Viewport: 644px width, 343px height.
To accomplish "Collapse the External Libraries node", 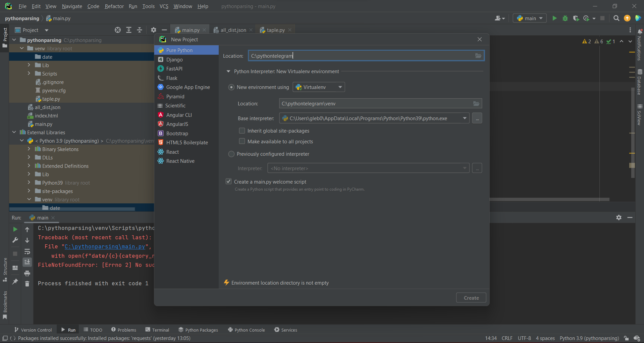I will 14,132.
